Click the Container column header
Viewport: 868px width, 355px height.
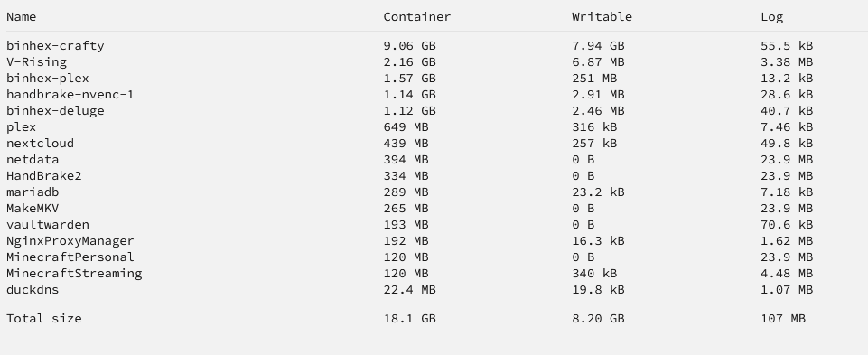pyautogui.click(x=417, y=16)
